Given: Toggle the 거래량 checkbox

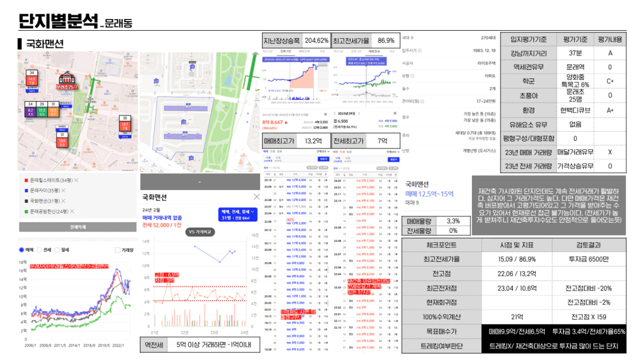Looking at the screenshot, I should click(118, 250).
